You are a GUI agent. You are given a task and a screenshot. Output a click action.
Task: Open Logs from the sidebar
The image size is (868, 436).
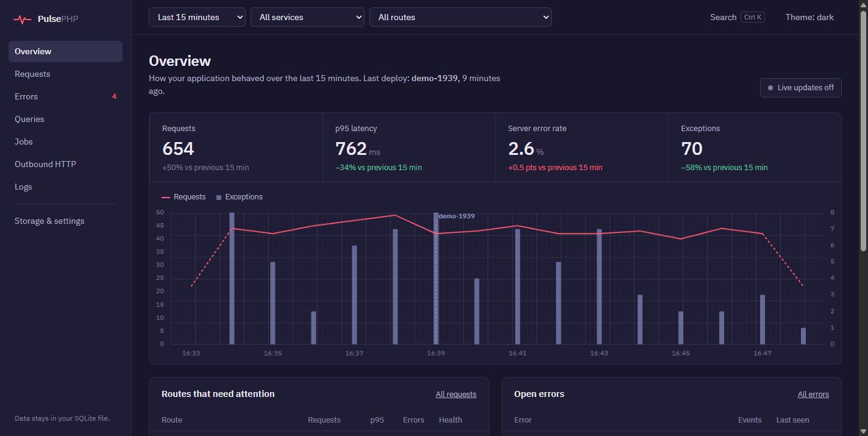[65, 187]
